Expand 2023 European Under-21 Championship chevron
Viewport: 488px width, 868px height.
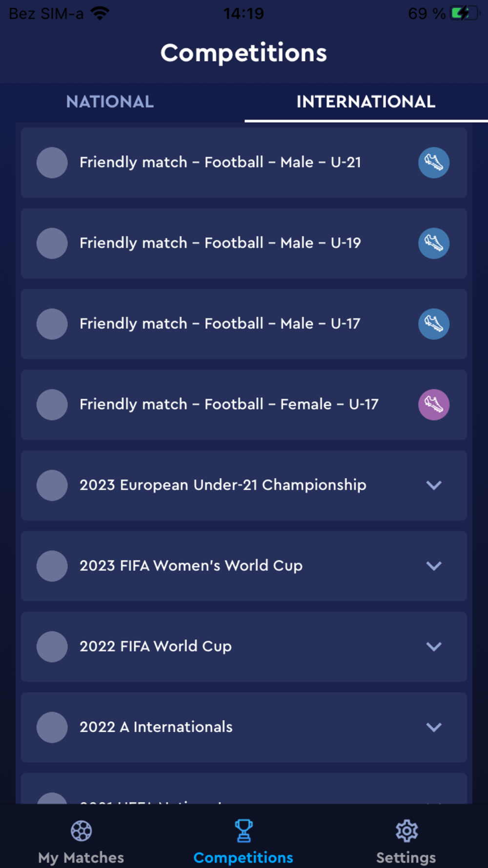pyautogui.click(x=433, y=485)
